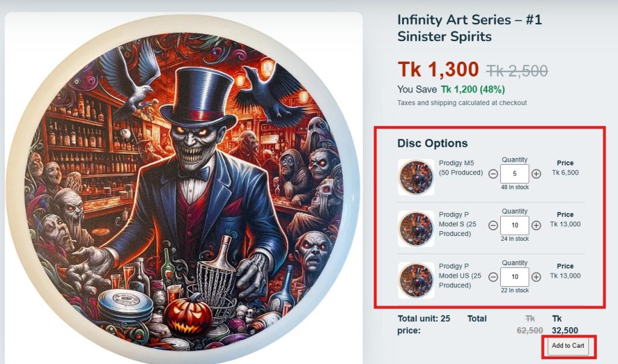Click the Prodigy M5 quantity input field
The image size is (618, 364).
click(x=515, y=174)
